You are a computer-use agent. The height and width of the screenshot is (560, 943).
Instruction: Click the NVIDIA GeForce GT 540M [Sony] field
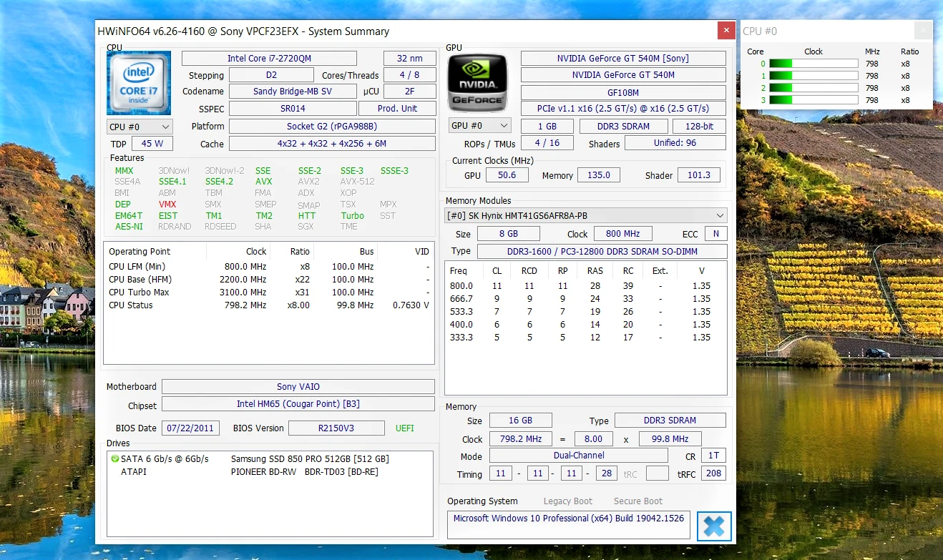pos(623,59)
